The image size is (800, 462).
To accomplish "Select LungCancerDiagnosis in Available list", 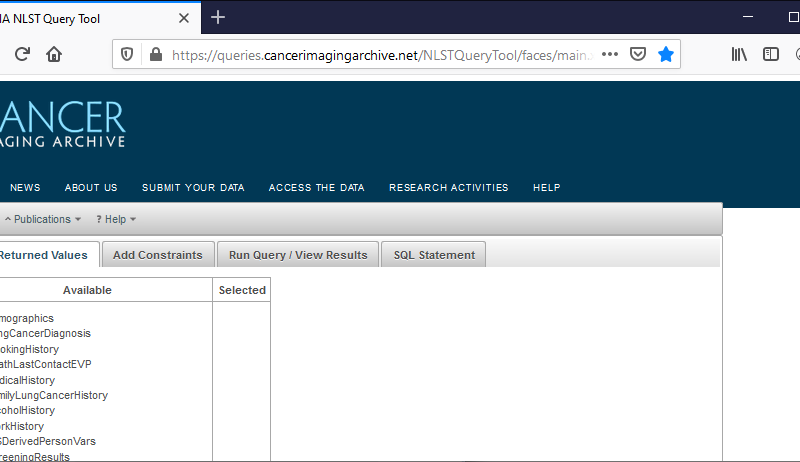I will 45,333.
